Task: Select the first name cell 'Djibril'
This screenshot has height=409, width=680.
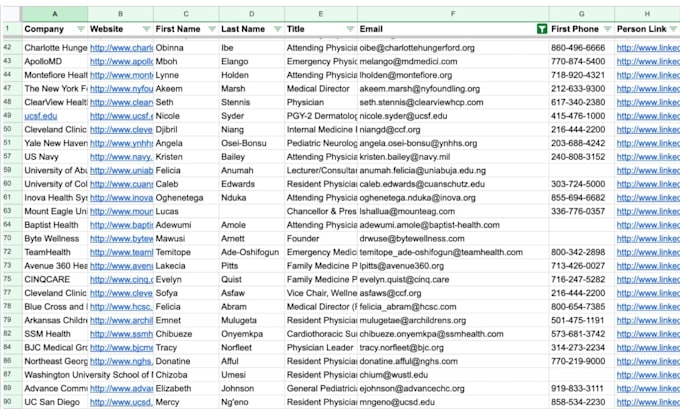Action: (x=186, y=129)
